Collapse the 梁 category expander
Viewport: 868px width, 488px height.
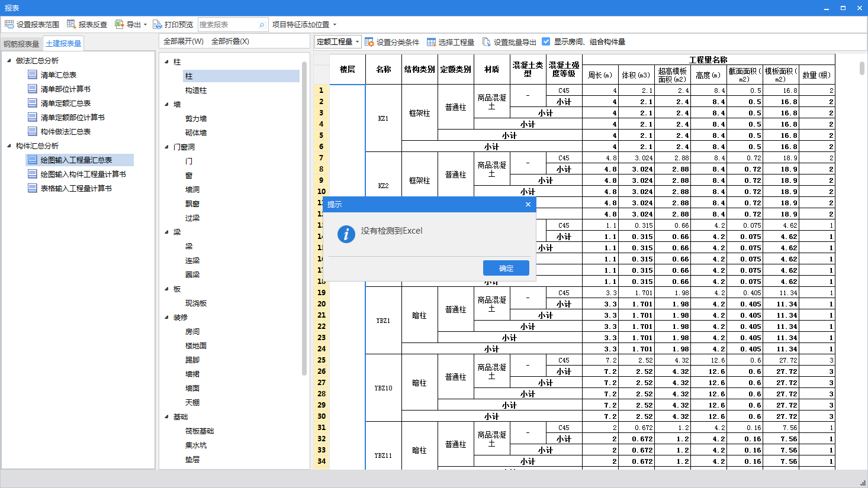(166, 232)
